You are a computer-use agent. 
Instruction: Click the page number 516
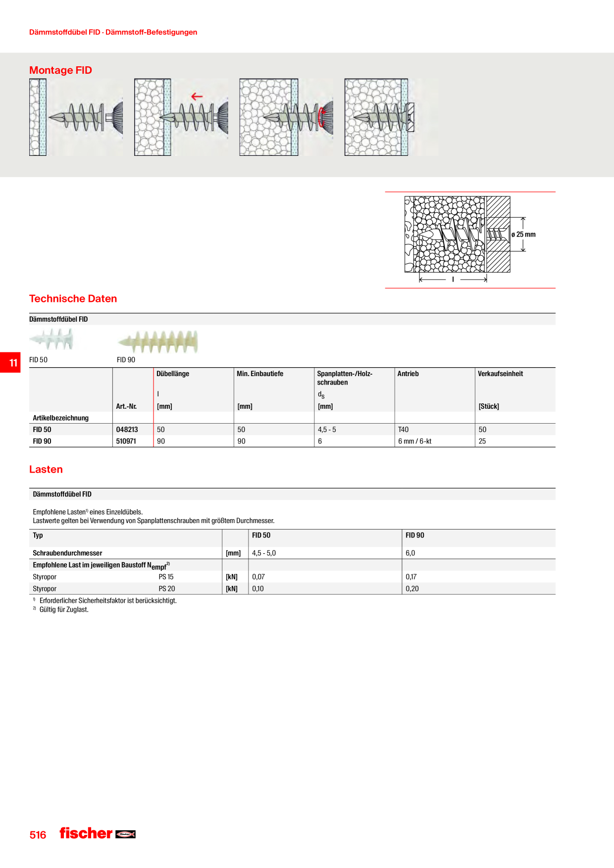[x=38, y=835]
